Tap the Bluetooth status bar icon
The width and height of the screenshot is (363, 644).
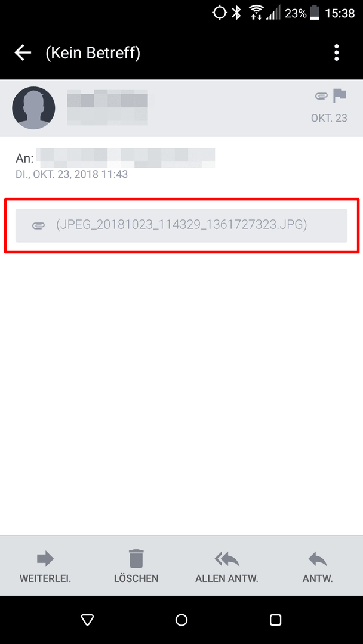pyautogui.click(x=236, y=13)
